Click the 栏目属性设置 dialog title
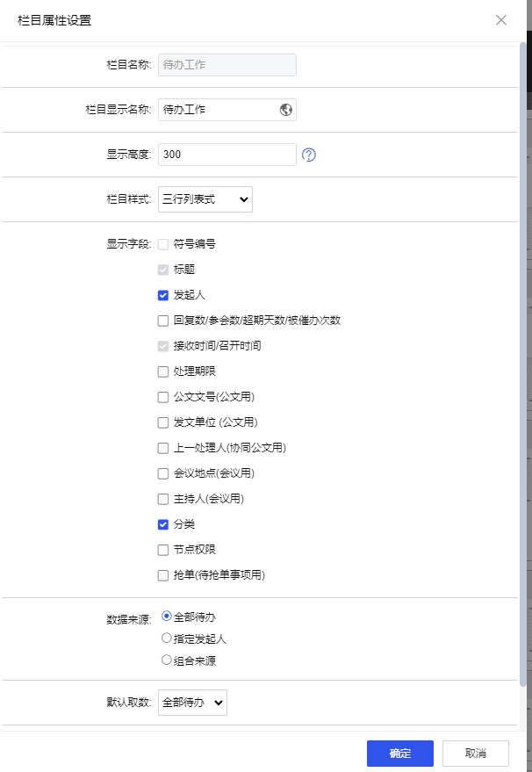Viewport: 532px width, 772px height. [x=54, y=20]
